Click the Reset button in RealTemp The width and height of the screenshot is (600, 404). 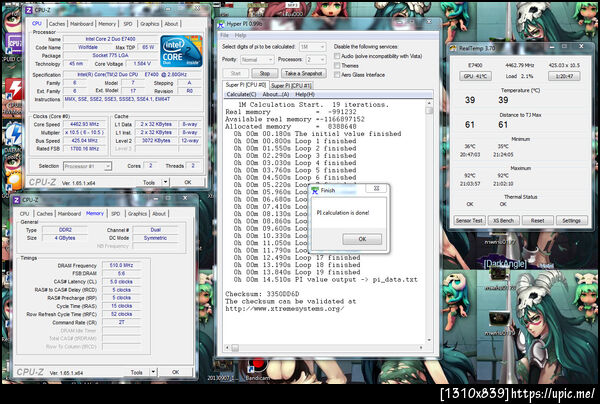537,220
